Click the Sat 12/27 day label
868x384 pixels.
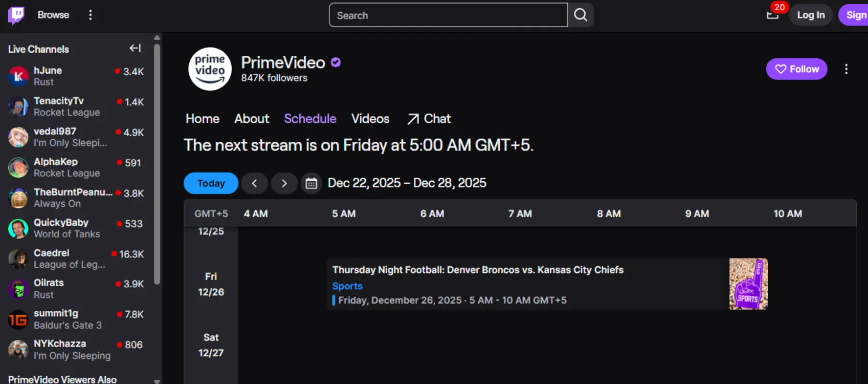[x=211, y=345]
